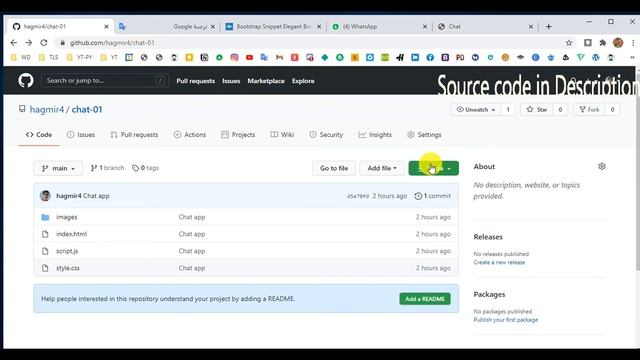This screenshot has width=640, height=360.
Task: Open the style.css file
Action: [68, 268]
